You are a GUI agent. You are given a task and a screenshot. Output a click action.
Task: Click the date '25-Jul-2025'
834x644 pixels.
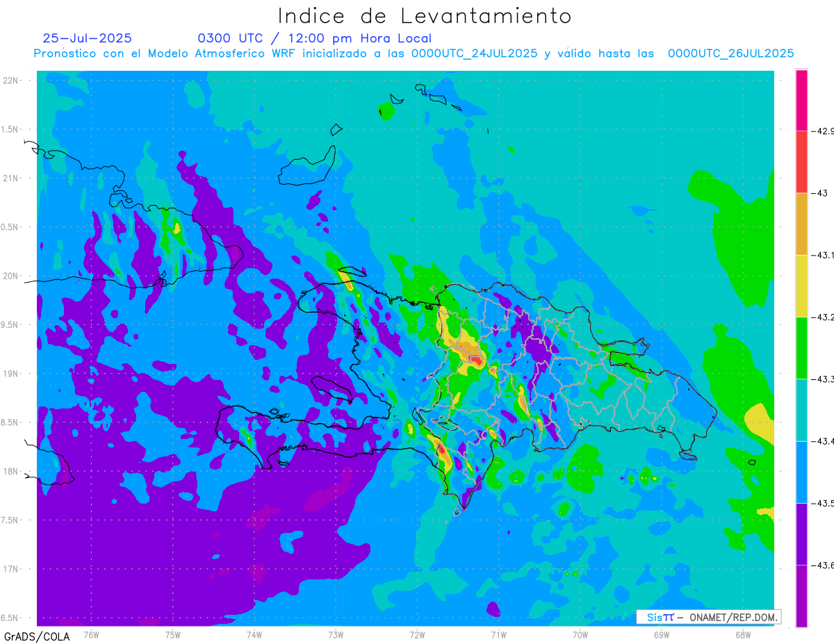click(x=87, y=38)
